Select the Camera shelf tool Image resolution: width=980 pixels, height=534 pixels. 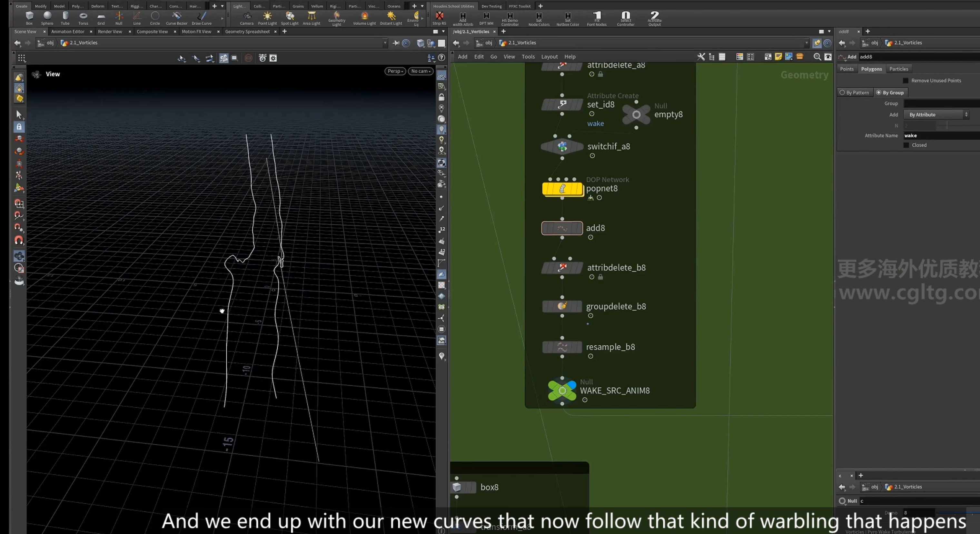(246, 17)
